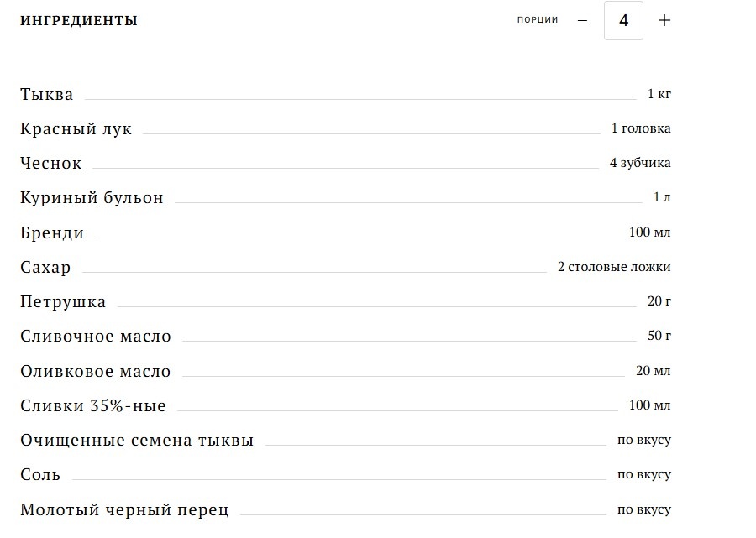The image size is (756, 538).
Task: Click the Оливковое масло ingredient
Action: [96, 371]
